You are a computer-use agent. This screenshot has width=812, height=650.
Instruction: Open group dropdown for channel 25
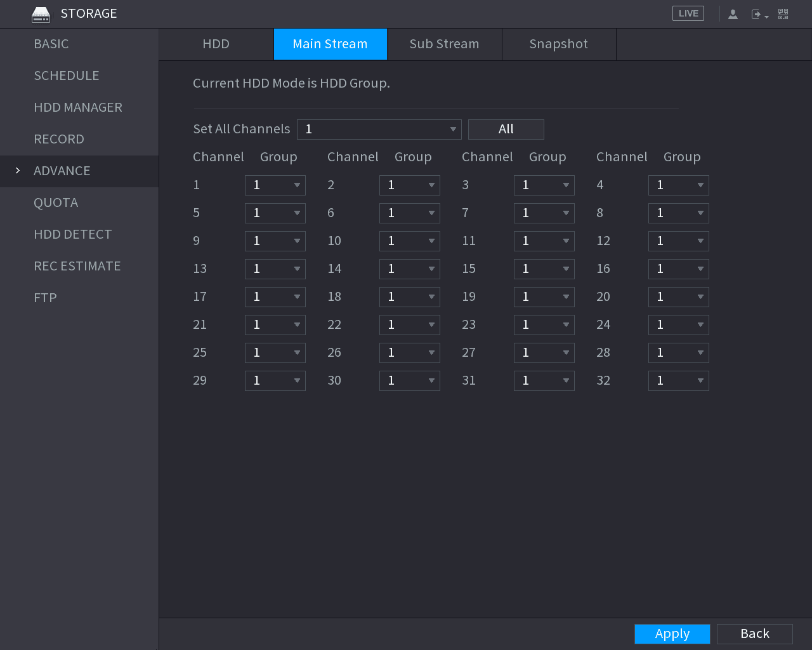pyautogui.click(x=275, y=353)
